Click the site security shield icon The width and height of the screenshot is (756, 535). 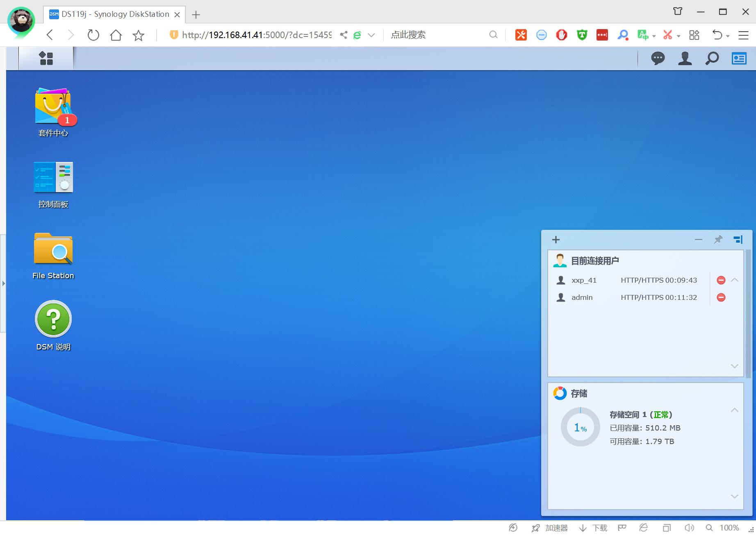coord(173,35)
